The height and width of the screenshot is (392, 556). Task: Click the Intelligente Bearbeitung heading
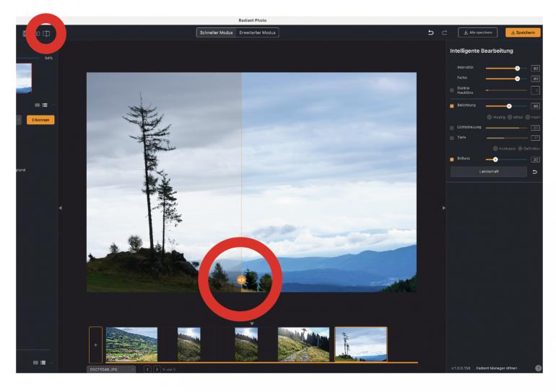click(482, 51)
